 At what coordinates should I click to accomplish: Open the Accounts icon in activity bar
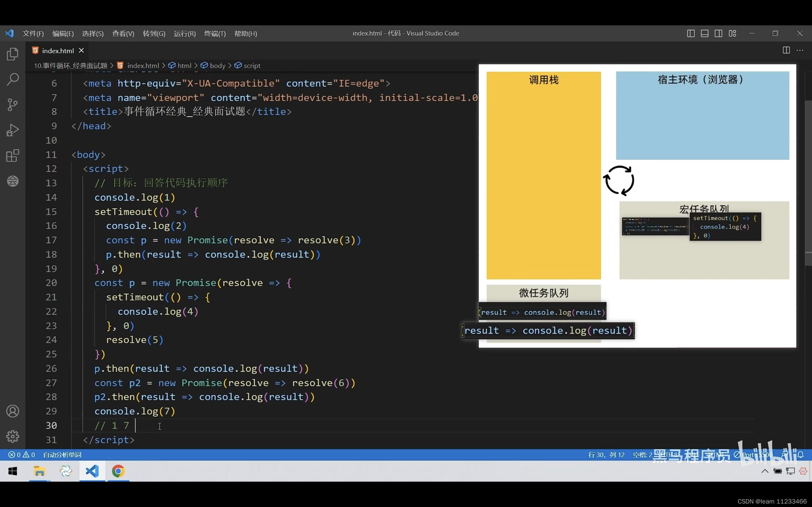[12, 411]
